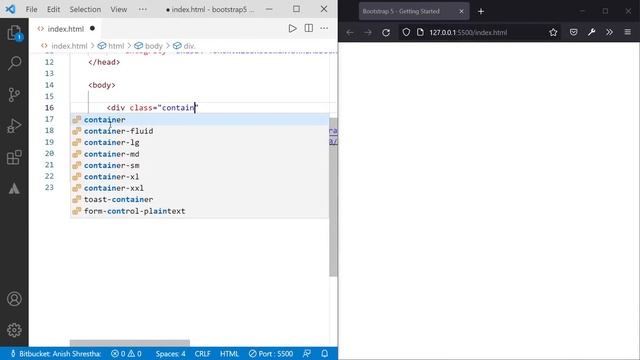Change language mode via HTML
Image resolution: width=640 pixels, height=360 pixels.
[x=229, y=353]
